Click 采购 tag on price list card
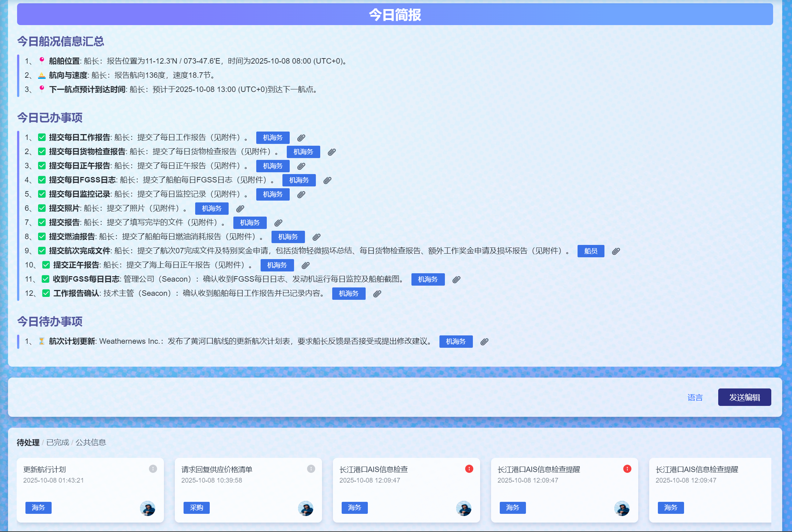The height and width of the screenshot is (532, 792). tap(196, 508)
